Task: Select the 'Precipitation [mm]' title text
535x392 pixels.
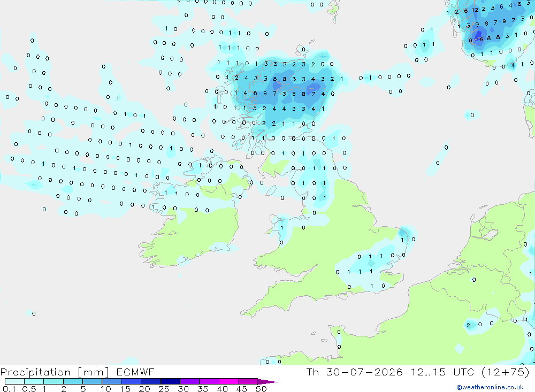Action: tap(55, 372)
